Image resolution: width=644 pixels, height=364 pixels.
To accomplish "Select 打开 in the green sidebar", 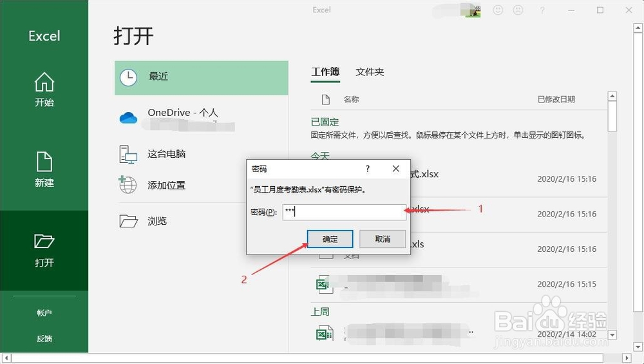I will point(44,250).
